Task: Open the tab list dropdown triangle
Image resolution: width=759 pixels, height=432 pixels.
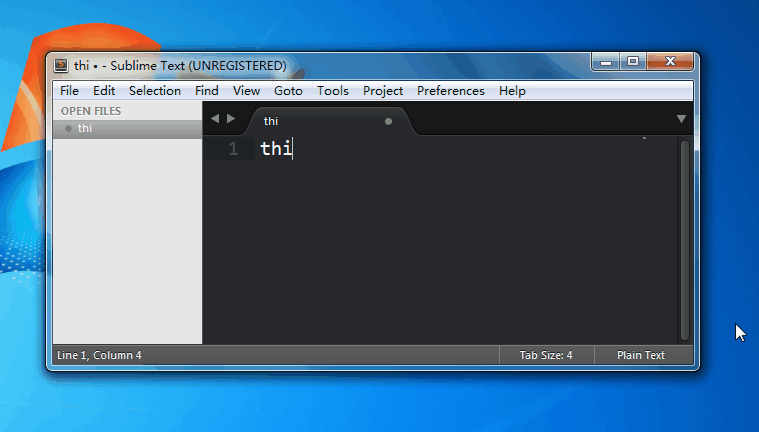Action: [x=681, y=119]
